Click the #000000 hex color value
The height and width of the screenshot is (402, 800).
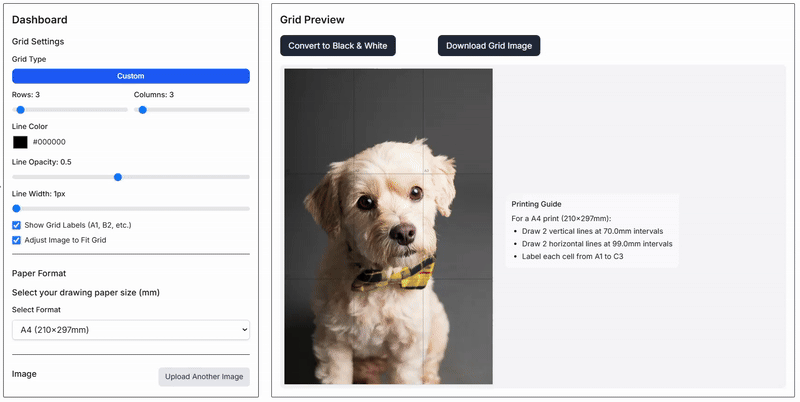tap(49, 142)
